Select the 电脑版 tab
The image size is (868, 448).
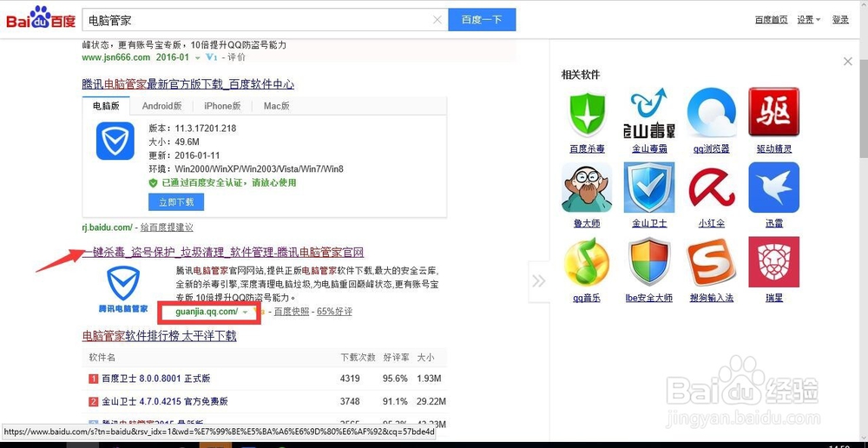point(106,106)
